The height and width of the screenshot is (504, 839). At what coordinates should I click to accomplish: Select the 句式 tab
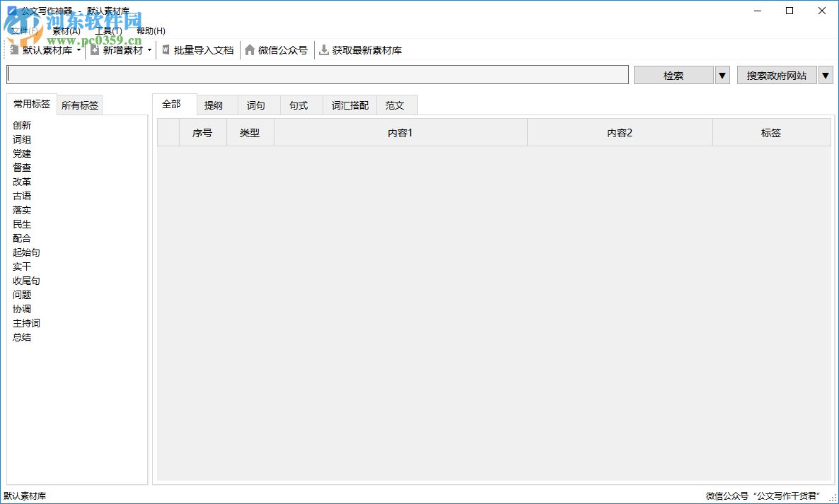301,105
